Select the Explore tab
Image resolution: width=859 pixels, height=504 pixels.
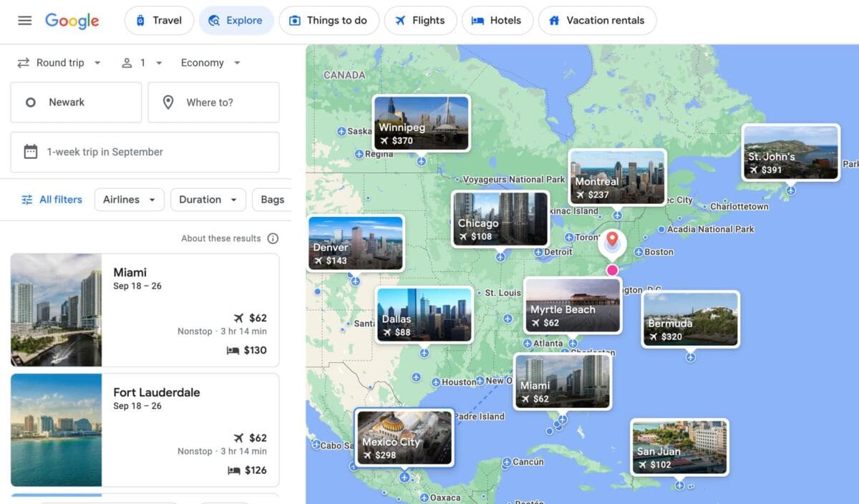tap(236, 21)
